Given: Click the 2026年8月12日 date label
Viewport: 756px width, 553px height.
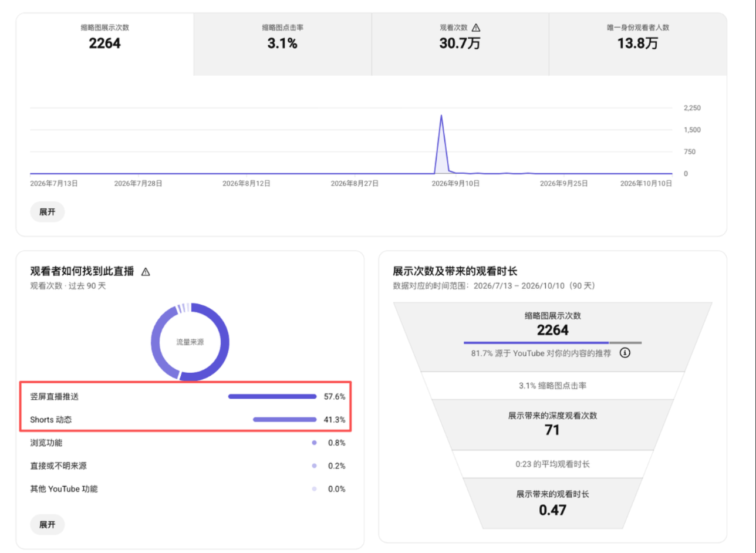Looking at the screenshot, I should click(247, 183).
